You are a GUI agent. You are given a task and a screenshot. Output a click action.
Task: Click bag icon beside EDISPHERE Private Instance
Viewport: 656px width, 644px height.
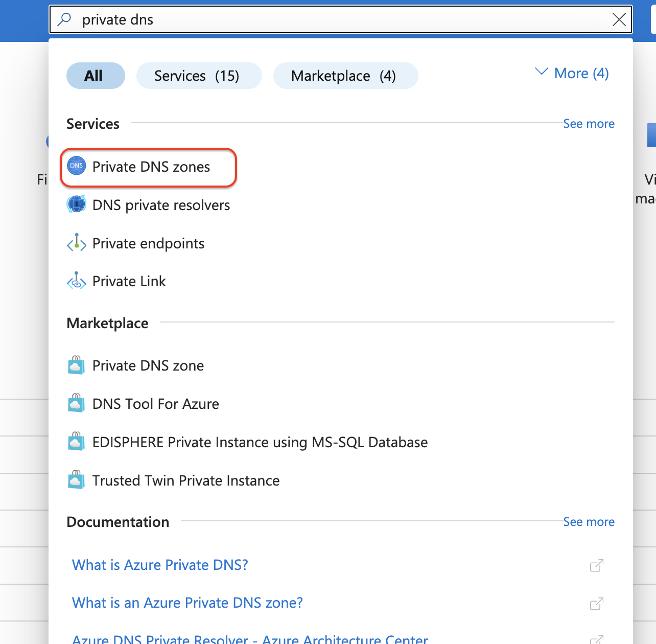76,442
